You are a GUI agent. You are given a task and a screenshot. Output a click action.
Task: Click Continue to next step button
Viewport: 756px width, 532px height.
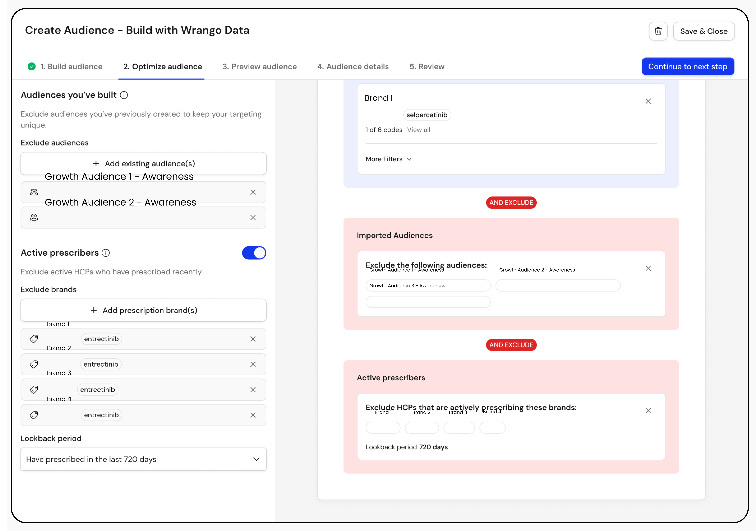tap(688, 67)
